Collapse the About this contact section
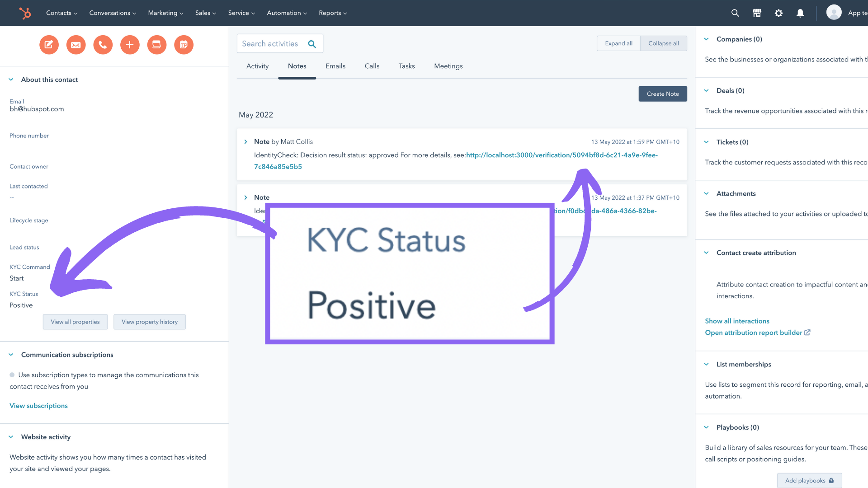868x488 pixels. pyautogui.click(x=10, y=80)
